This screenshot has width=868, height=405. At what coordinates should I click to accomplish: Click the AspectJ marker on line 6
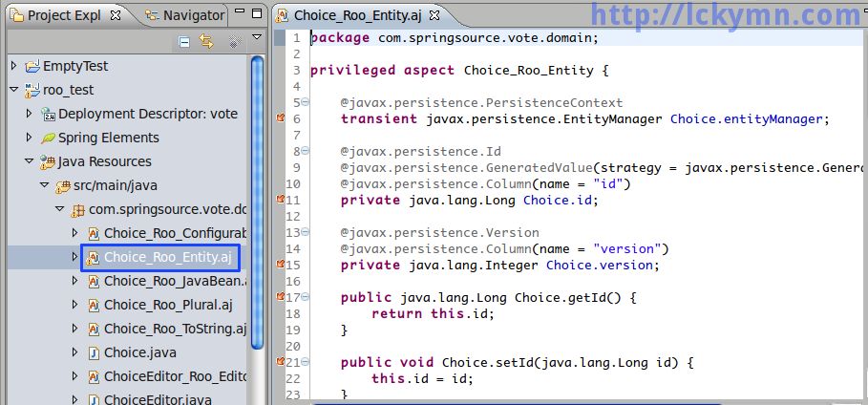(x=280, y=117)
